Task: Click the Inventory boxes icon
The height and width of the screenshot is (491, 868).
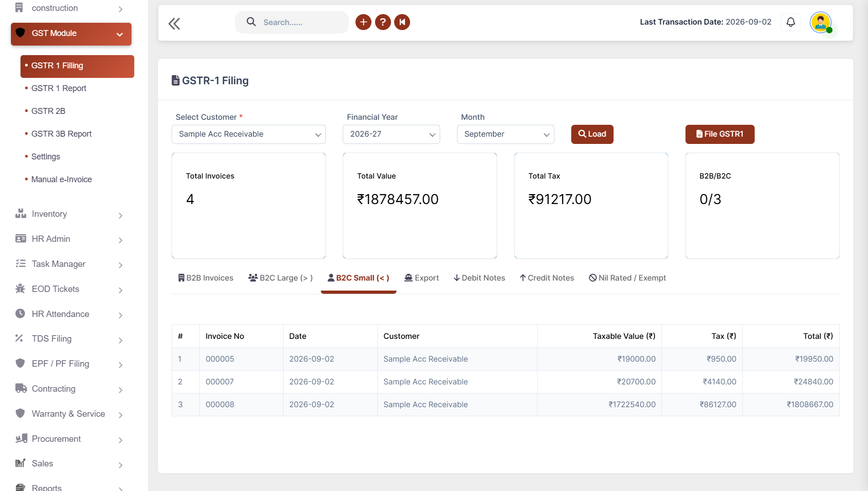Action: [20, 214]
